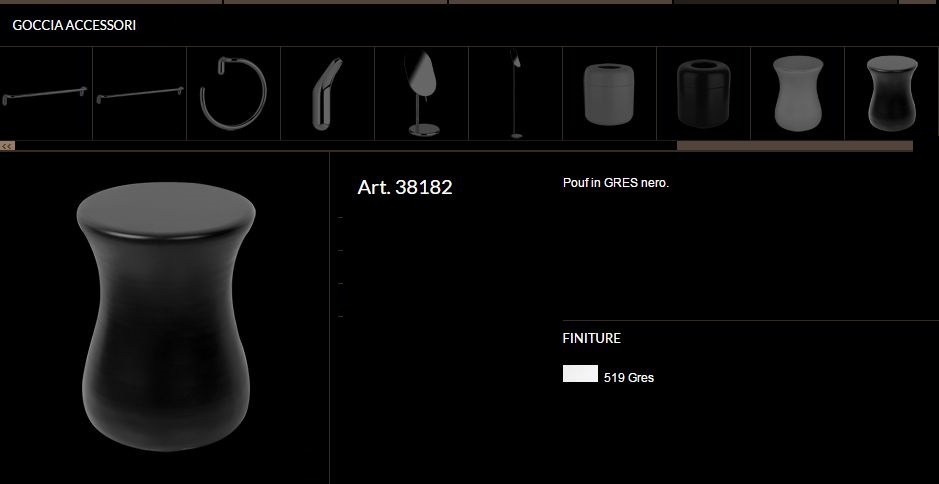Choose the curved robe hook thumbnail
Image resolution: width=939 pixels, height=484 pixels.
tap(328, 93)
